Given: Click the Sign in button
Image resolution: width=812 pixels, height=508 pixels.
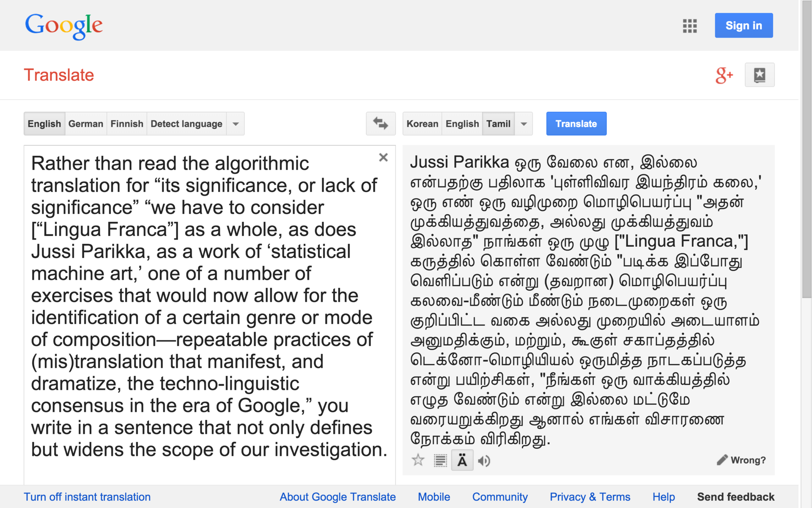Looking at the screenshot, I should pyautogui.click(x=743, y=25).
